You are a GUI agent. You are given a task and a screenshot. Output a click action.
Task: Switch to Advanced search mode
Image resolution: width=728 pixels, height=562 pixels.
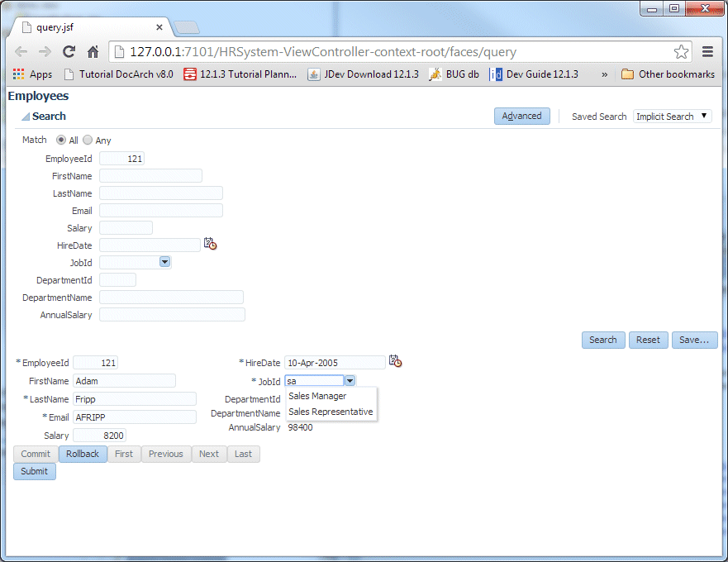click(x=522, y=116)
